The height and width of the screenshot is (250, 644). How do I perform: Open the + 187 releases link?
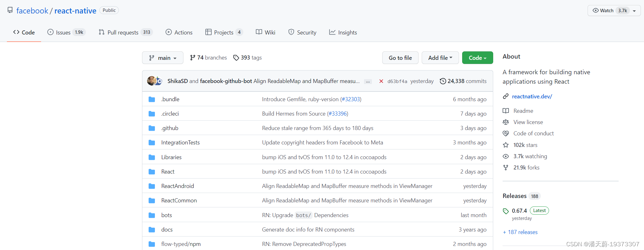pyautogui.click(x=520, y=232)
